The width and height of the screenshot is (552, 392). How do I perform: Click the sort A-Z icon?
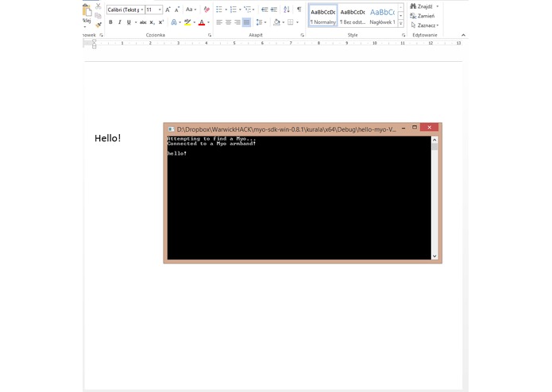coord(287,10)
